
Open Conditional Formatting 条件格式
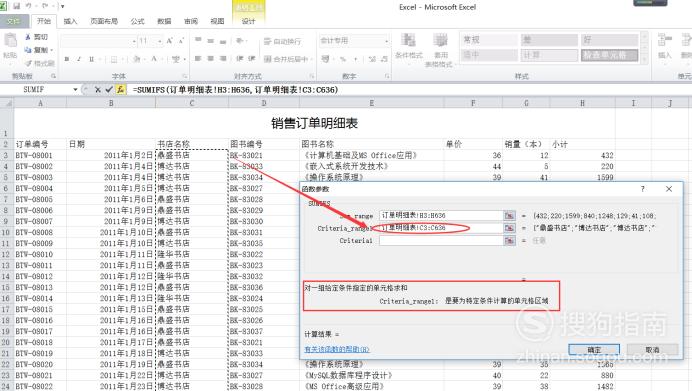[409, 48]
